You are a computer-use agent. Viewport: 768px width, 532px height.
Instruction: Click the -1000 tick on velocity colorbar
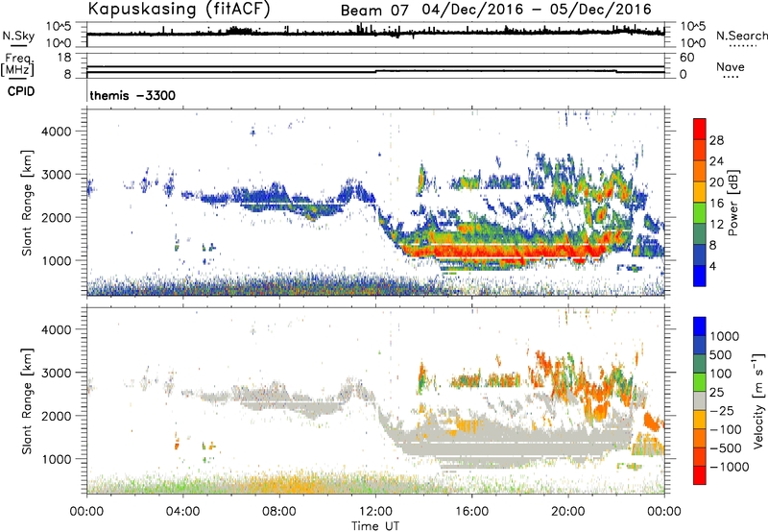[729, 467]
